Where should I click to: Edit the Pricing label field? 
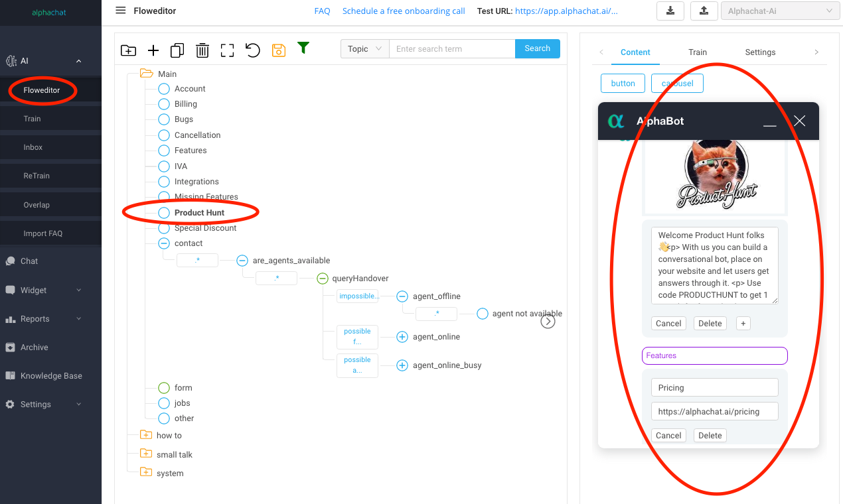(714, 387)
